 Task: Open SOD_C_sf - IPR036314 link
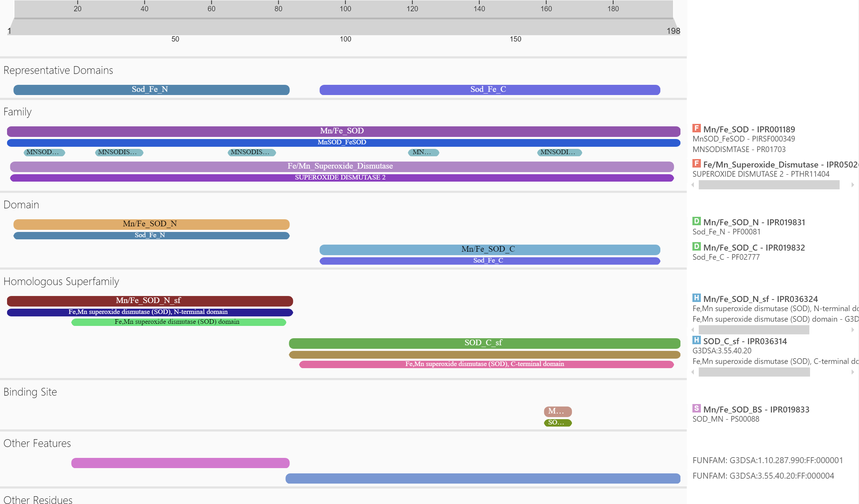click(x=745, y=341)
